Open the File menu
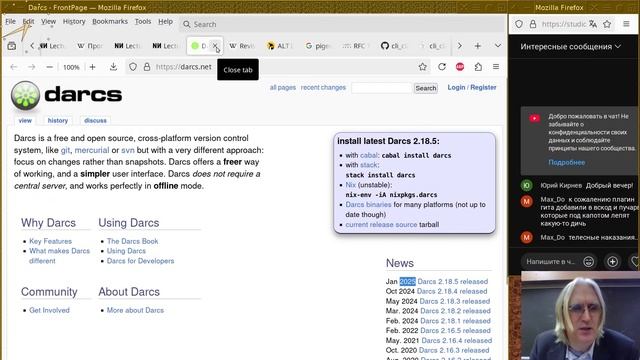Image resolution: width=640 pixels, height=360 pixels. point(11,22)
